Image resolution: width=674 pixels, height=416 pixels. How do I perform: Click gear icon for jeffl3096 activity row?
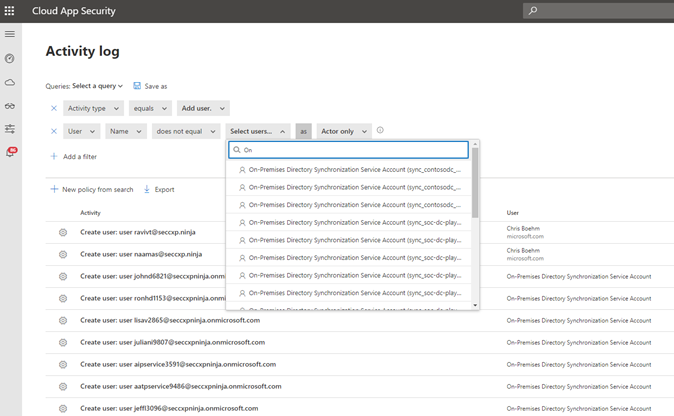pos(63,408)
